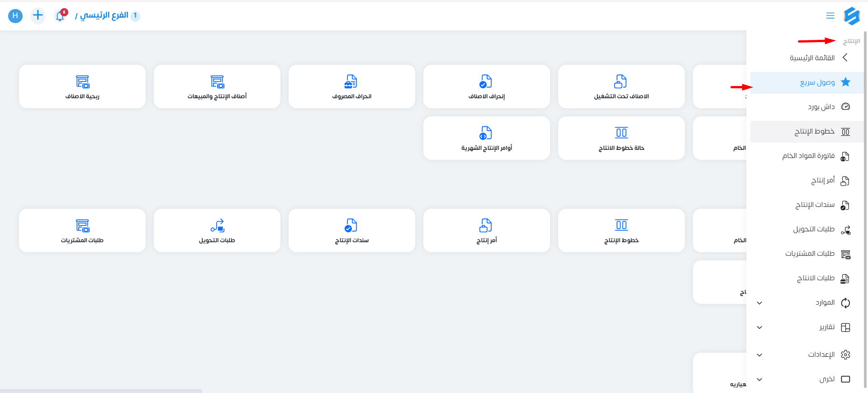Click الفرع الرئيسي branch link

tap(104, 16)
